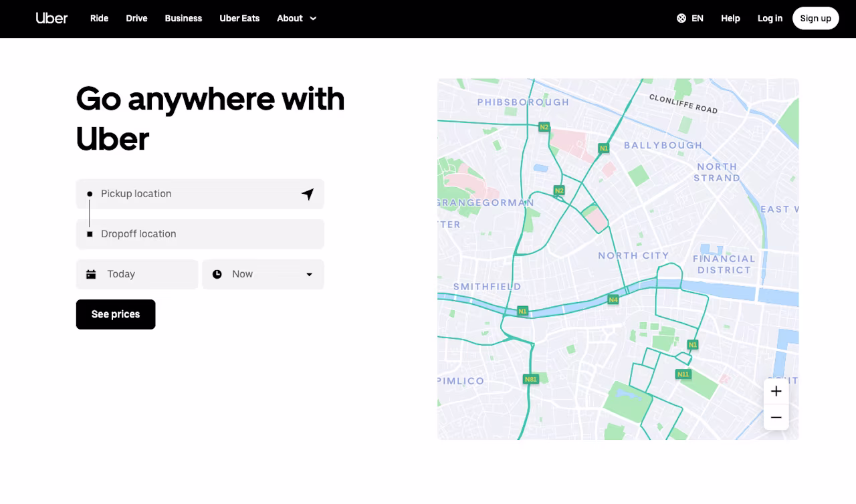Click the 'Go anywhere with Uber' heading
Image resolution: width=856 pixels, height=504 pixels.
pyautogui.click(x=210, y=118)
